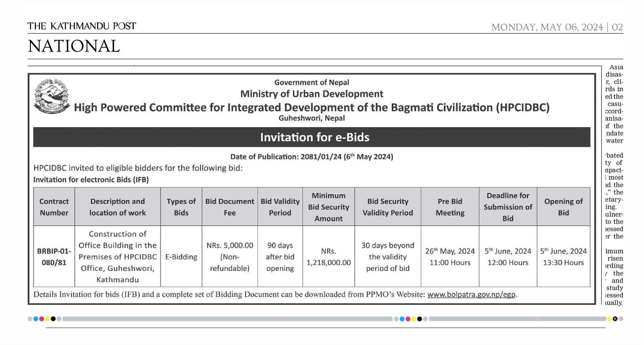644x345 pixels.
Task: Click "Government of Nepal" heading
Action: 312,82
